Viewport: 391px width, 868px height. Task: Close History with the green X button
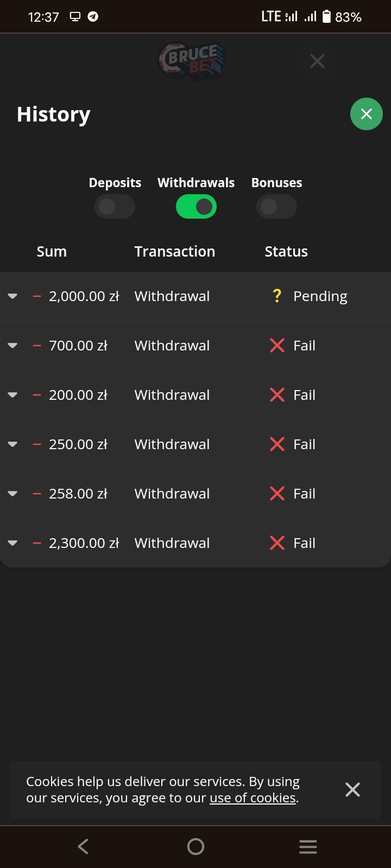point(366,114)
